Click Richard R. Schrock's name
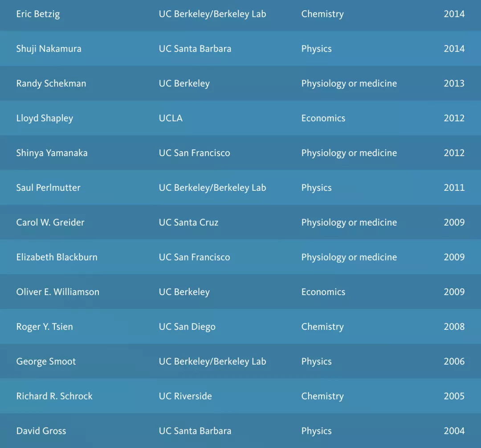The width and height of the screenshot is (481, 448). (x=54, y=396)
